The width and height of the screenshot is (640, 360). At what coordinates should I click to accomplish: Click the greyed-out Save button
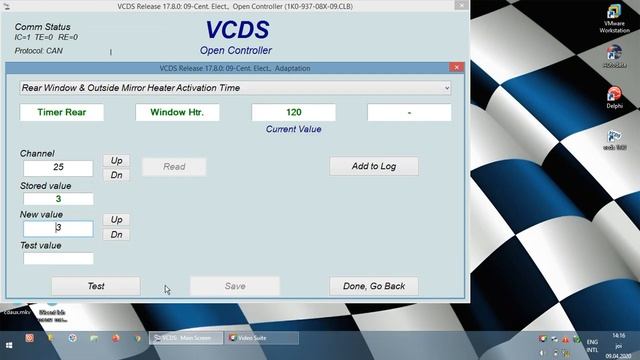click(235, 286)
